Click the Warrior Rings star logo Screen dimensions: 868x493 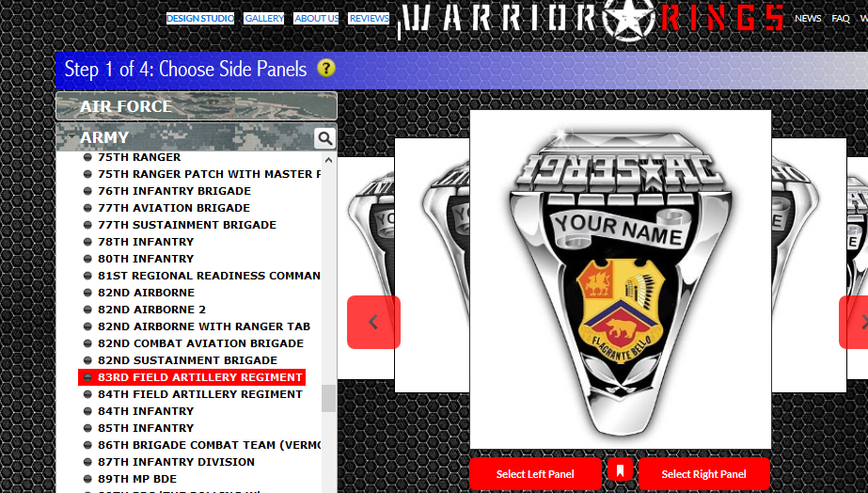click(629, 20)
